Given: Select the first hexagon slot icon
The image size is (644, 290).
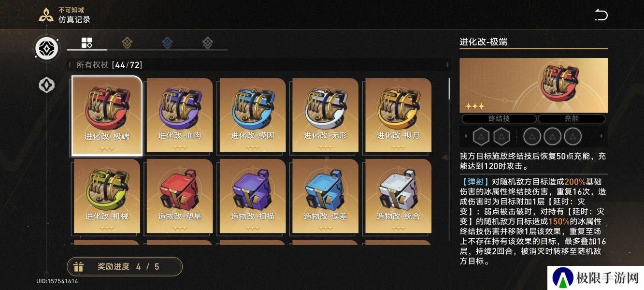Looking at the screenshot, I should (x=481, y=137).
